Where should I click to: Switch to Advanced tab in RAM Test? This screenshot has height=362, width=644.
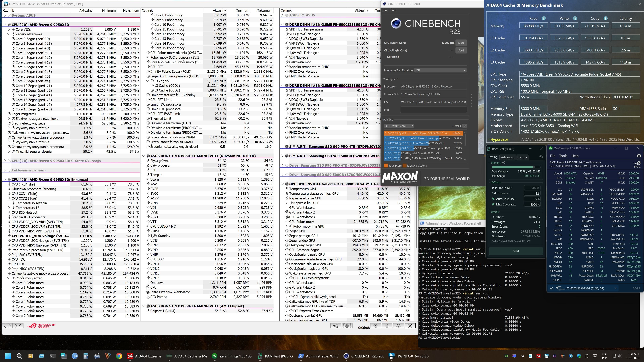click(507, 157)
